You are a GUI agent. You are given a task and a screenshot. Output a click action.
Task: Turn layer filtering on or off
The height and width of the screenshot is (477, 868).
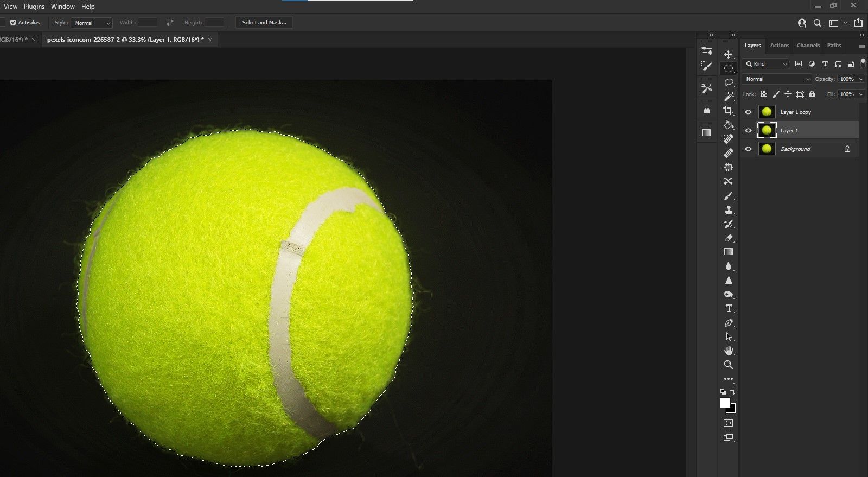[863, 62]
